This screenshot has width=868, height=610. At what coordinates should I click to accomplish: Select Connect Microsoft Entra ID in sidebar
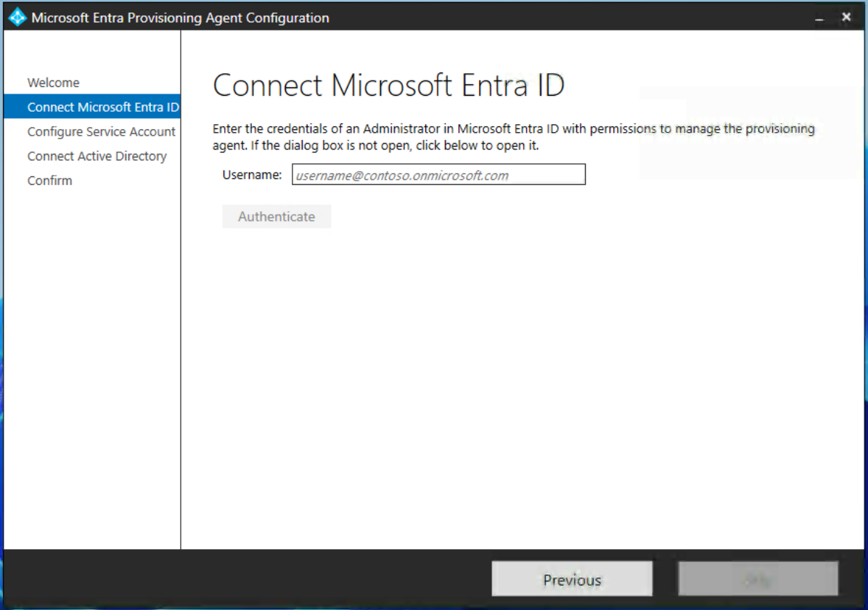point(102,107)
